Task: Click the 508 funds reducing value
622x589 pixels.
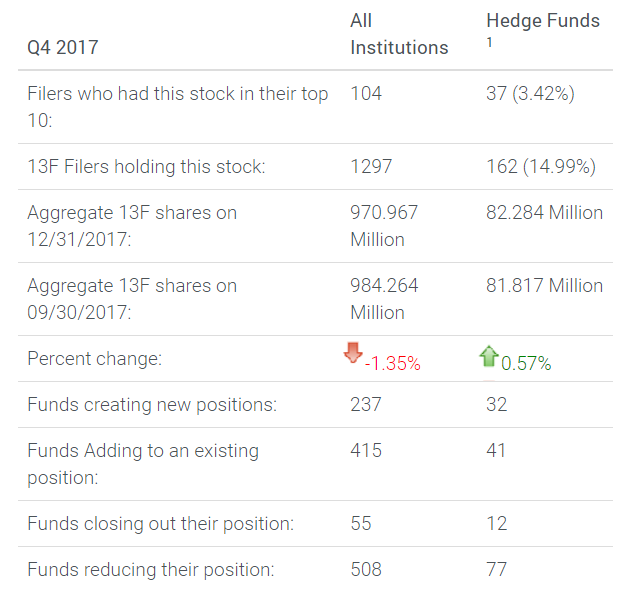Action: [x=366, y=570]
